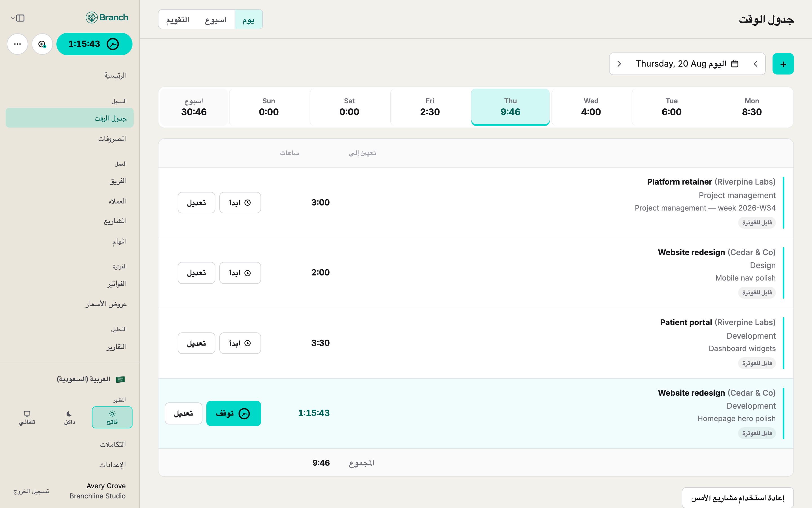Image resolution: width=812 pixels, height=508 pixels.
Task: Edit the Dashboard widgets entry
Action: point(196,343)
